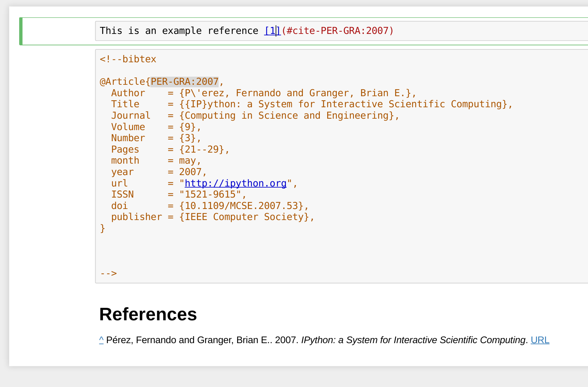
Task: Click the References heading
Action: coord(148,314)
